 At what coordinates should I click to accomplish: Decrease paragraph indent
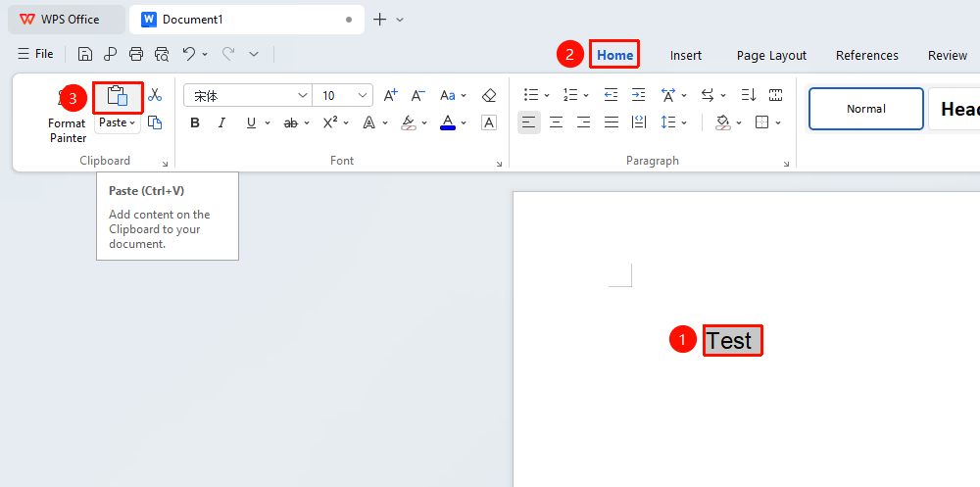(611, 95)
